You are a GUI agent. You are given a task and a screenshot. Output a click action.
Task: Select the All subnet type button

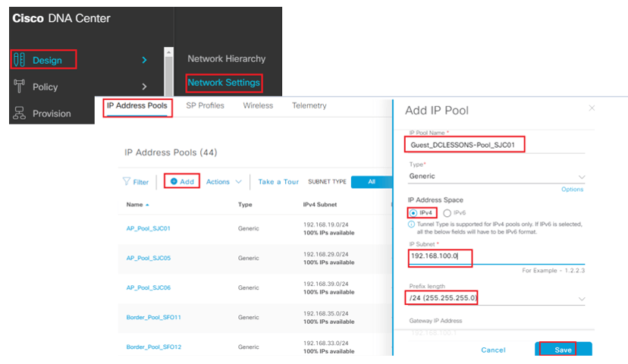pyautogui.click(x=372, y=182)
